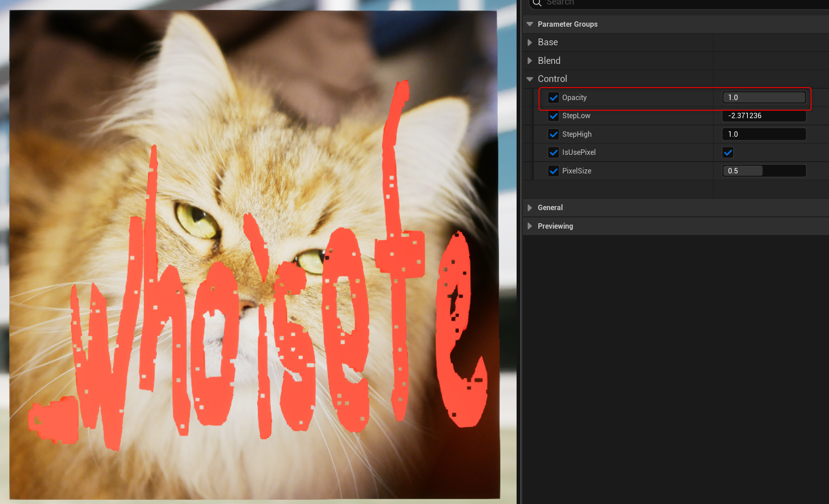Expand the Previewing section
The width and height of the screenshot is (829, 504).
[530, 226]
